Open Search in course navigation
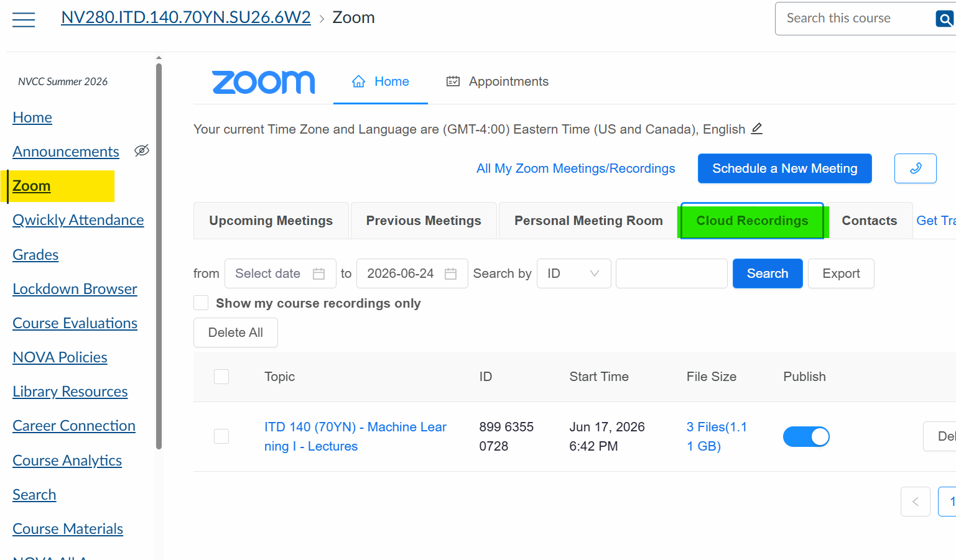956x560 pixels. pos(34,495)
